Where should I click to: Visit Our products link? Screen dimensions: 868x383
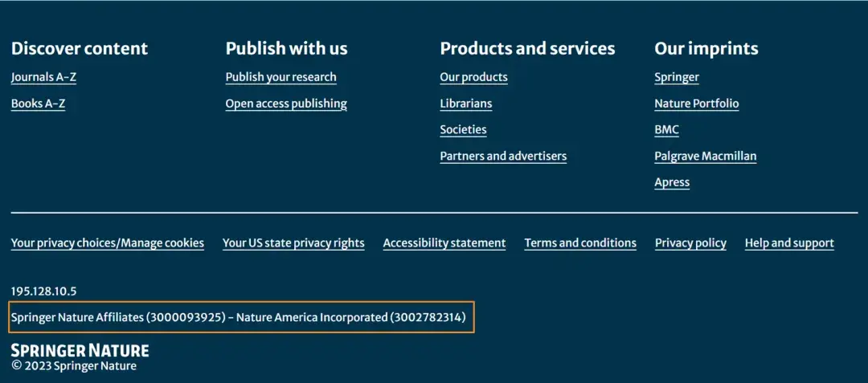[473, 77]
